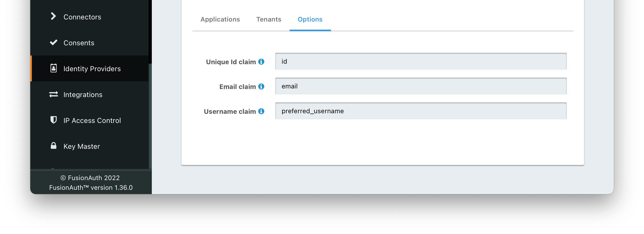The width and height of the screenshot is (644, 234).
Task: Switch to the Tenants tab
Action: pyautogui.click(x=269, y=19)
